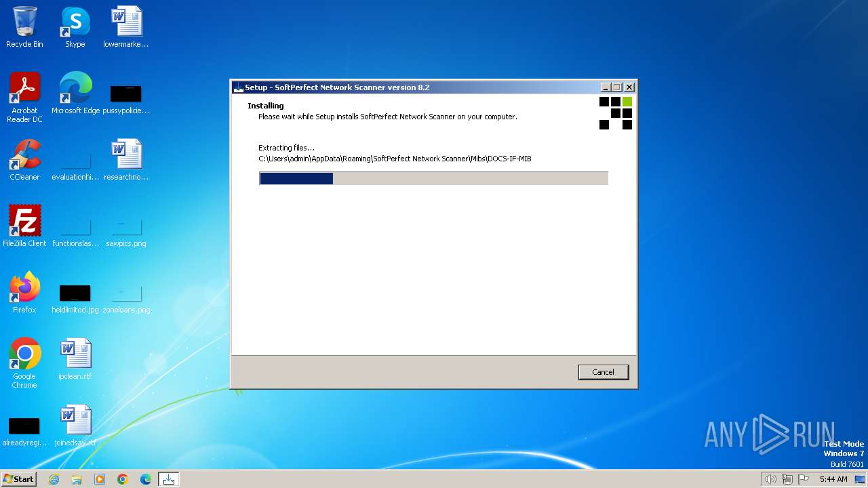868x488 pixels.
Task: Open volume control in system tray
Action: 770,479
